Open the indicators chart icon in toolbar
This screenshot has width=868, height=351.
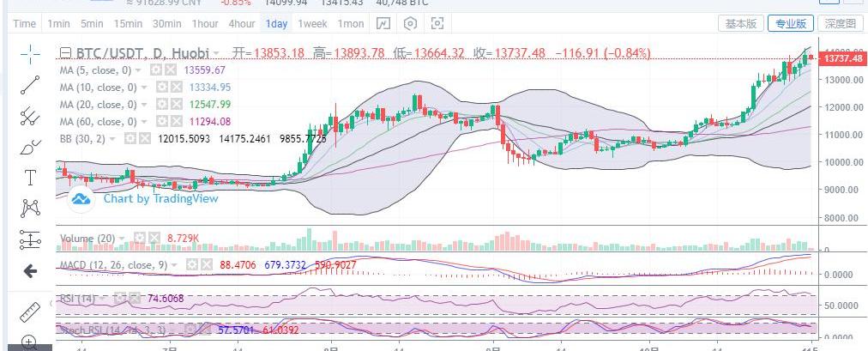tap(383, 23)
